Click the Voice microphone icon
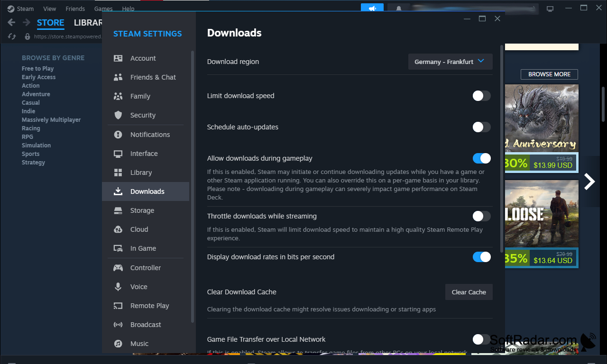 [118, 287]
